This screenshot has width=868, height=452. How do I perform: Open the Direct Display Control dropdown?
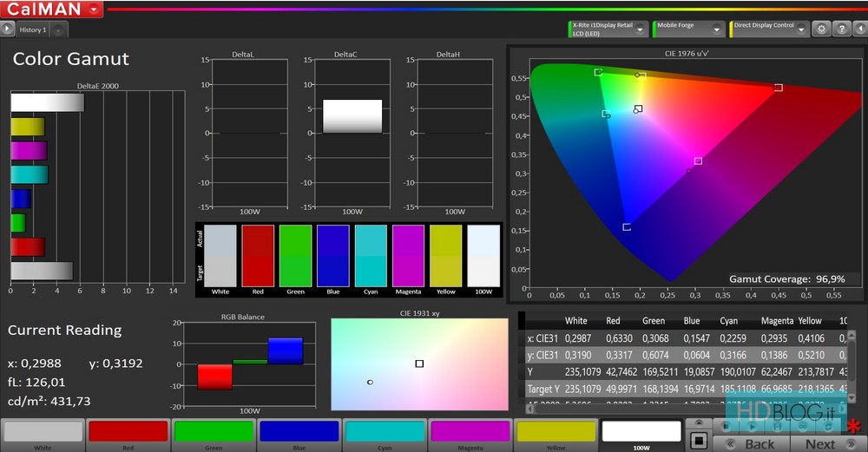[x=769, y=29]
